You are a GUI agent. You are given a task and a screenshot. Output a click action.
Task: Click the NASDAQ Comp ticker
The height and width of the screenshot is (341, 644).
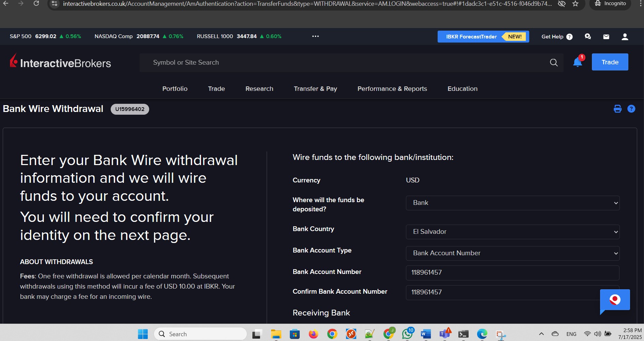139,36
